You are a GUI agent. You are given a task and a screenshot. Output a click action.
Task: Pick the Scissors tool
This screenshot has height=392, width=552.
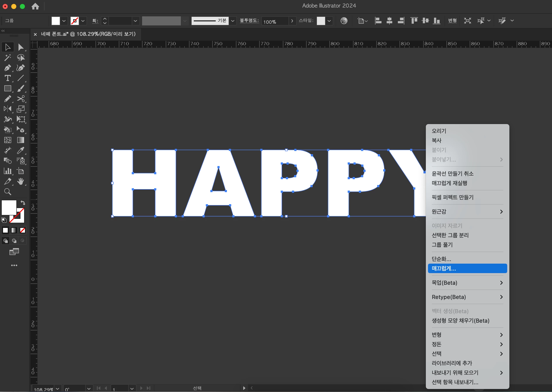21,99
